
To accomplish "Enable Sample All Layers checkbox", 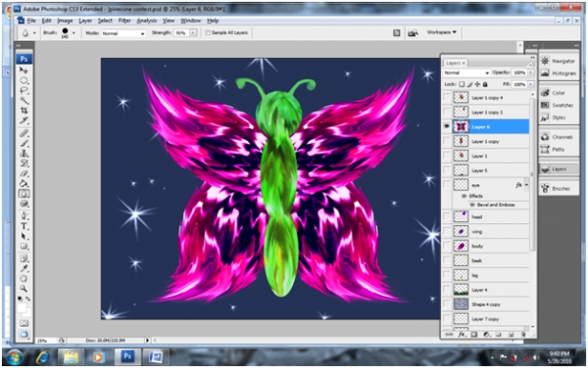I will pos(208,33).
